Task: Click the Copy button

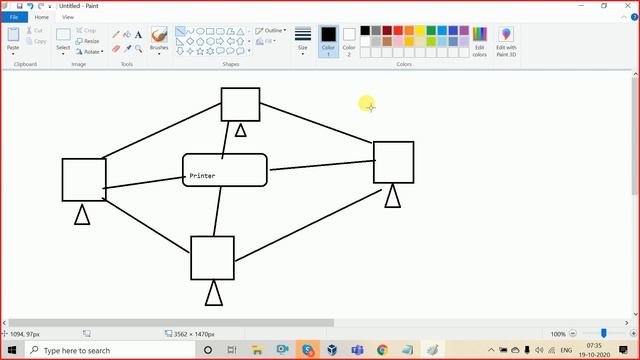Action: click(x=36, y=41)
